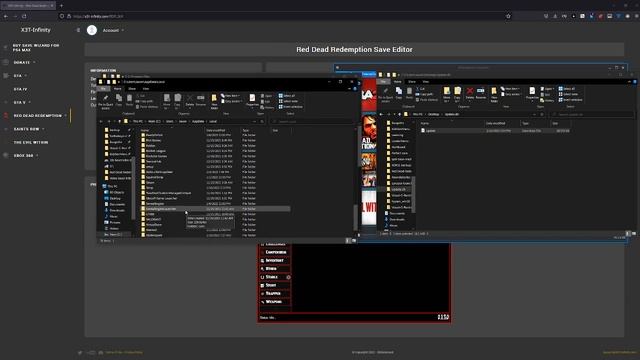Click Copy to in Desktop Explorer window ribbon

pyautogui.click(x=458, y=94)
